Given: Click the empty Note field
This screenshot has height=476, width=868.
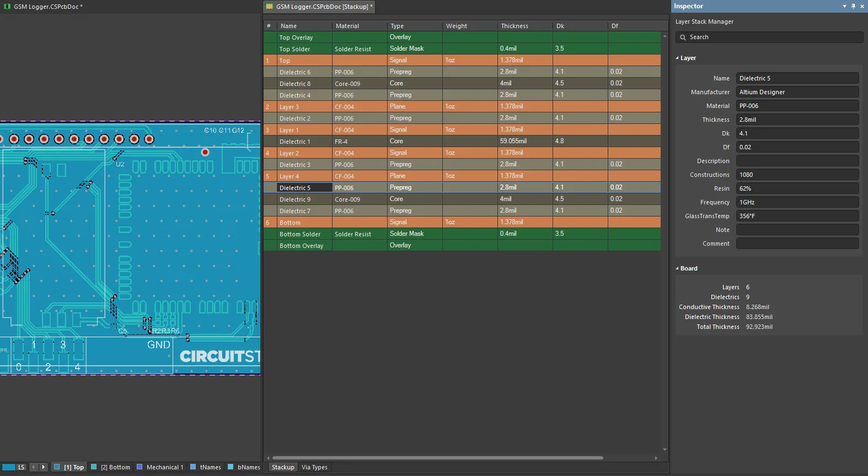Looking at the screenshot, I should click(x=797, y=230).
